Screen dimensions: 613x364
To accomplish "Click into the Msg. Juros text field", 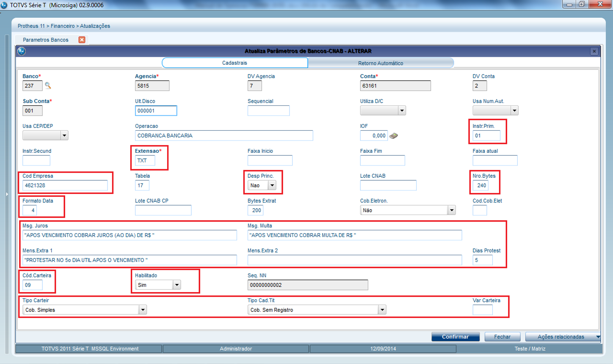I will click(129, 235).
